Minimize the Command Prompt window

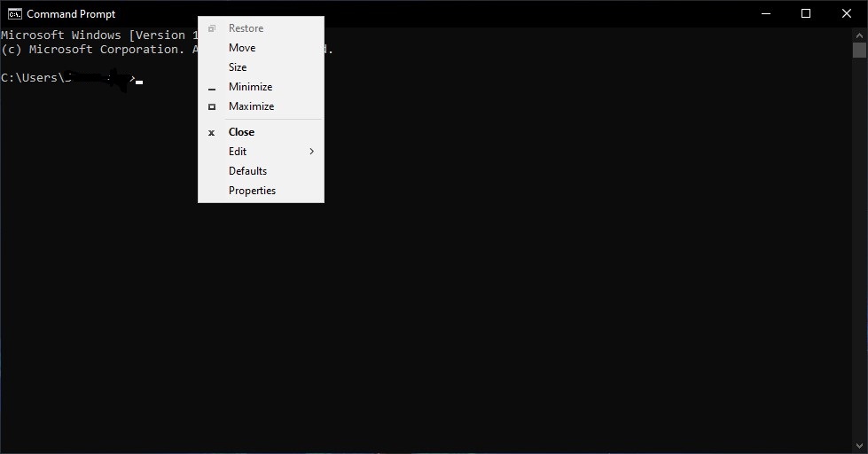click(766, 14)
